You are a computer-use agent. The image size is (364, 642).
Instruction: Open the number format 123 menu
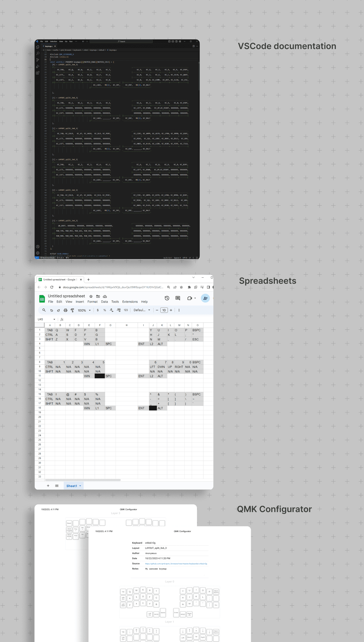[126, 310]
